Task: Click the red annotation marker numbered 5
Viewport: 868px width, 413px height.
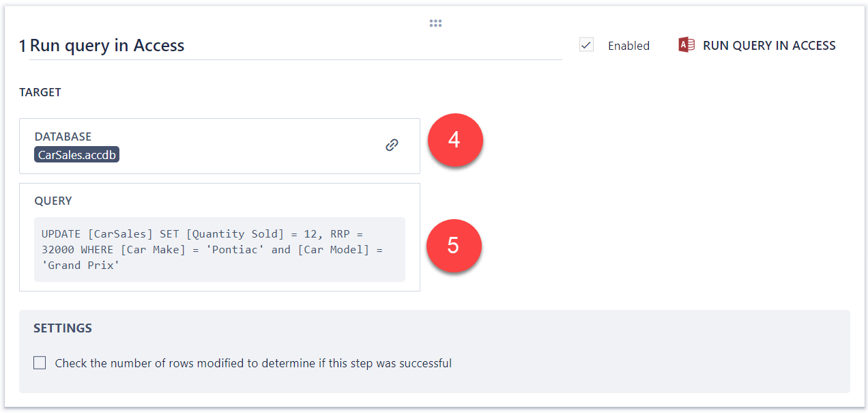Action: click(454, 246)
